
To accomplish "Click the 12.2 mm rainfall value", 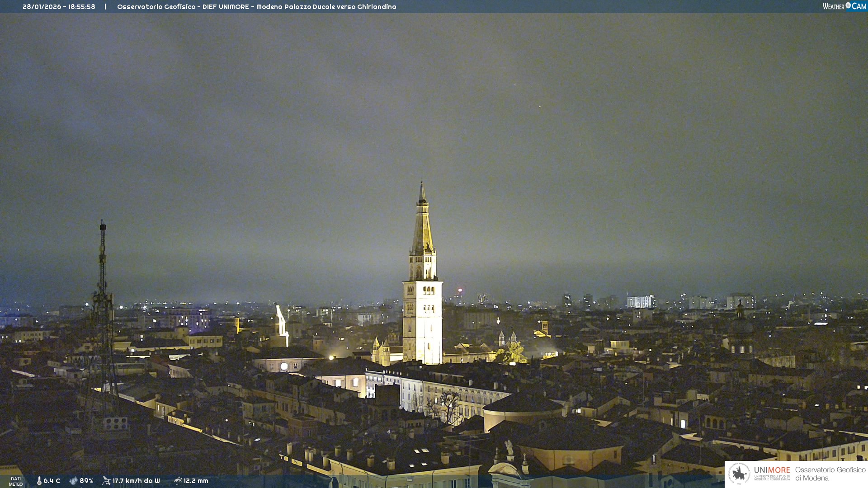I will (196, 481).
